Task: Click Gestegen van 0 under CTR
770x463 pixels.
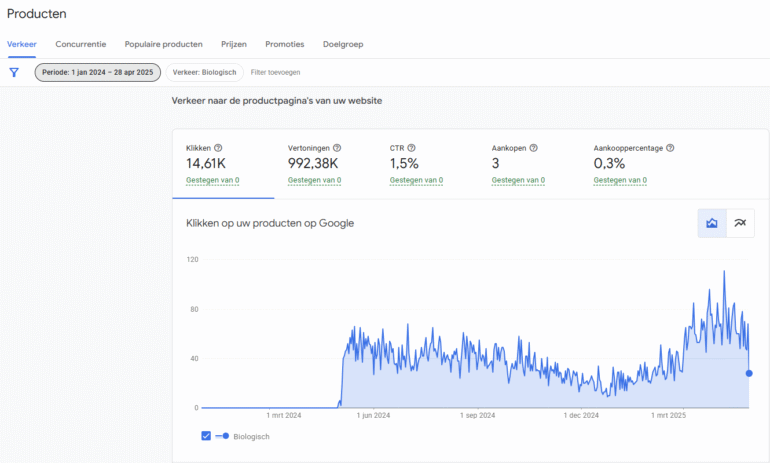Action: pyautogui.click(x=416, y=180)
